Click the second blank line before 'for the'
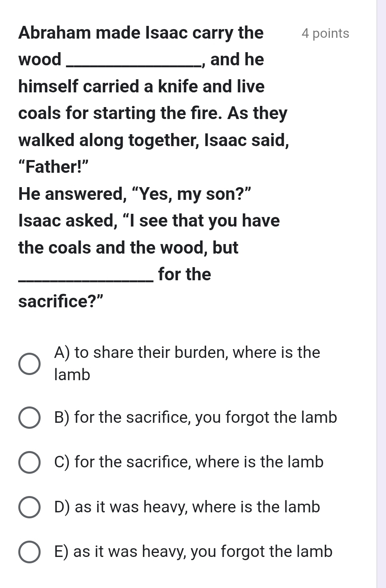The image size is (386, 588). (x=85, y=280)
